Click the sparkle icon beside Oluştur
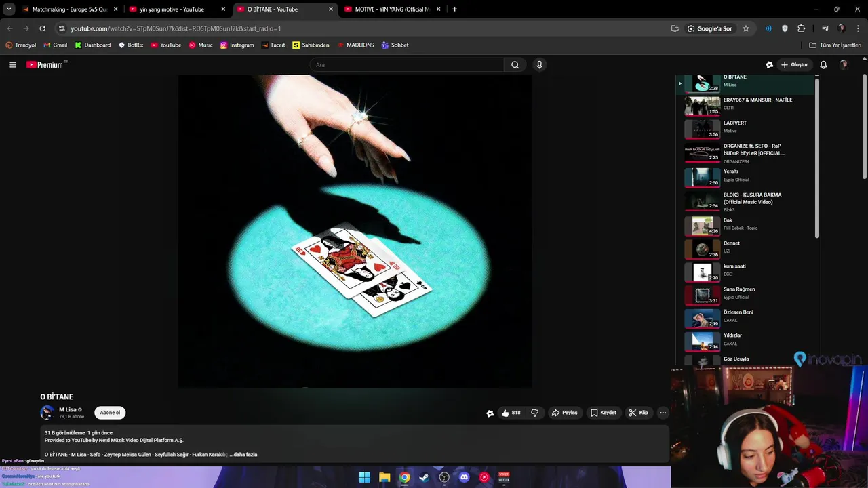The height and width of the screenshot is (488, 868). pyautogui.click(x=769, y=65)
